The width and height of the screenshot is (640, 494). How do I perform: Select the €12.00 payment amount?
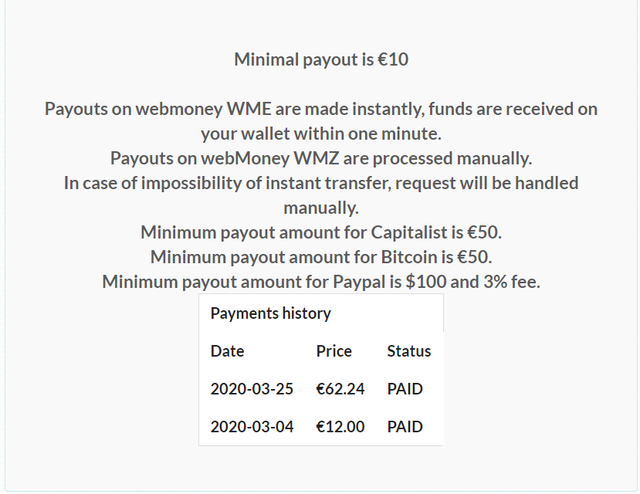click(x=340, y=426)
